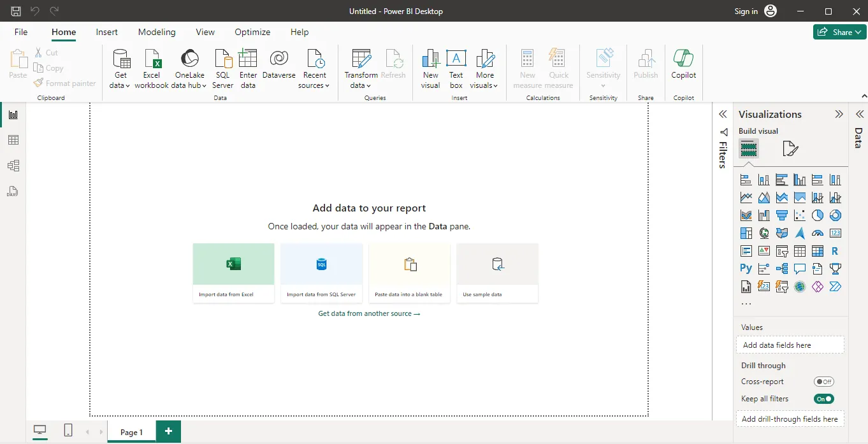Open the Help ribbon tab

point(300,32)
